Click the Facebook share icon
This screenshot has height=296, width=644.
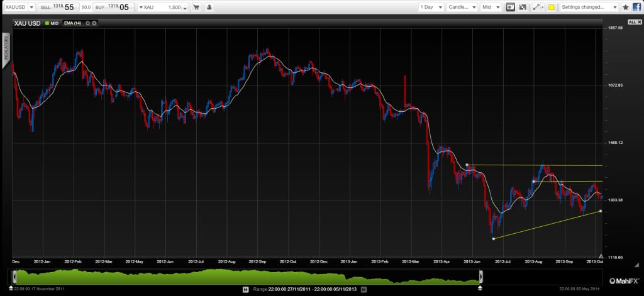pos(636,7)
